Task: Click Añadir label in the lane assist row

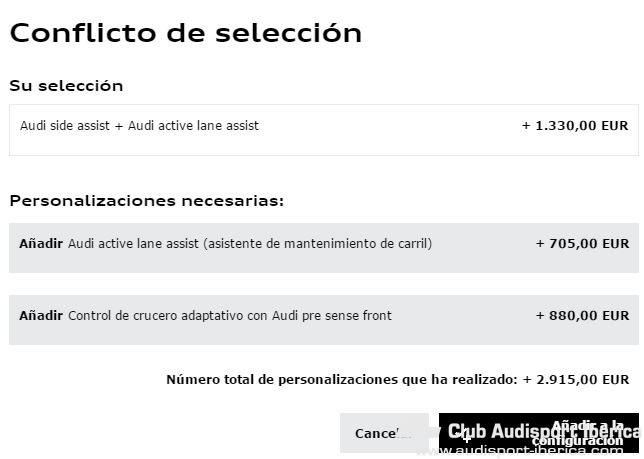Action: [41, 243]
